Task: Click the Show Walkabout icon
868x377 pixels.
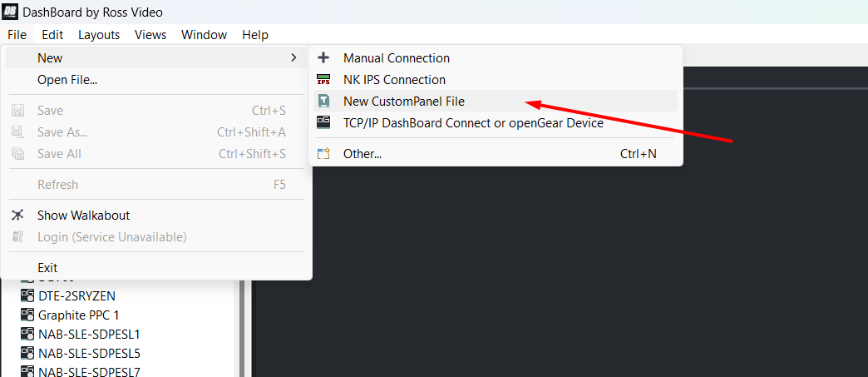Action: coord(18,216)
